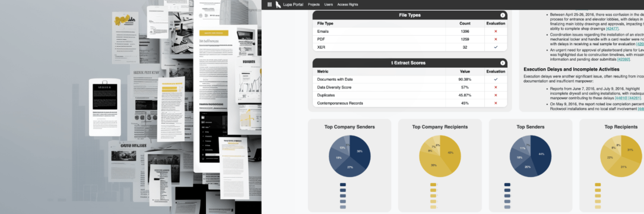Click the check mark for Documents with Date

pyautogui.click(x=496, y=79)
